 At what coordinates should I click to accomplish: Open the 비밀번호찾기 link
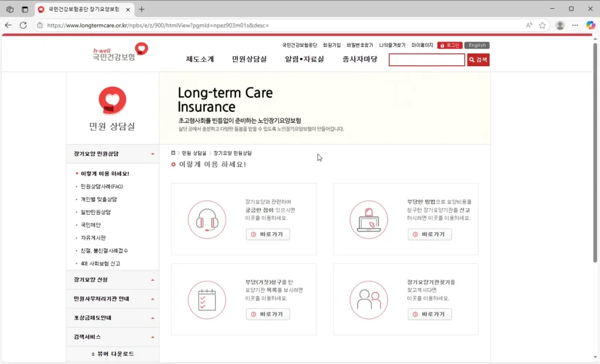tap(360, 45)
